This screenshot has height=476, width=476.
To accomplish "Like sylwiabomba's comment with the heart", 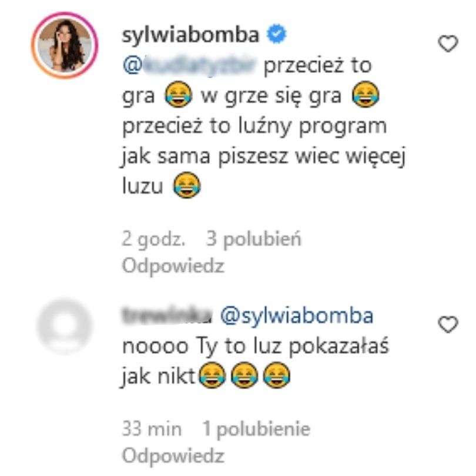I will click(x=448, y=43).
